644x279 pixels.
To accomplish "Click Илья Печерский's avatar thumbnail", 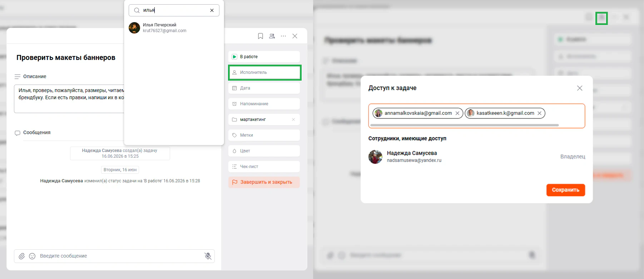I will [134, 28].
